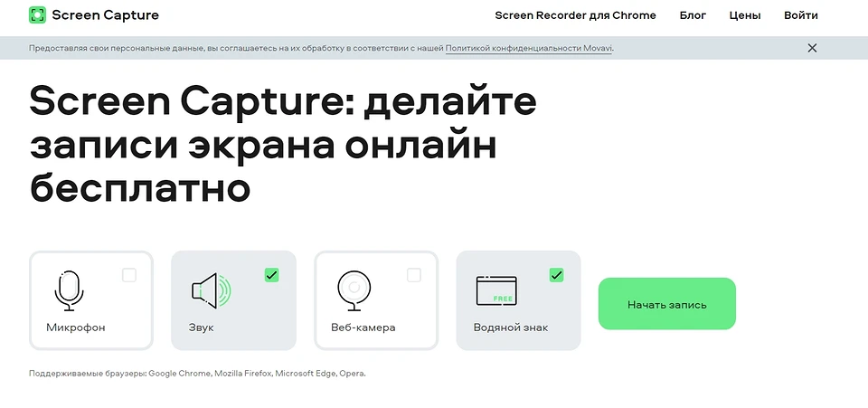Viewport: 868px width, 408px height.
Task: Click Войти to sign in
Action: point(800,15)
